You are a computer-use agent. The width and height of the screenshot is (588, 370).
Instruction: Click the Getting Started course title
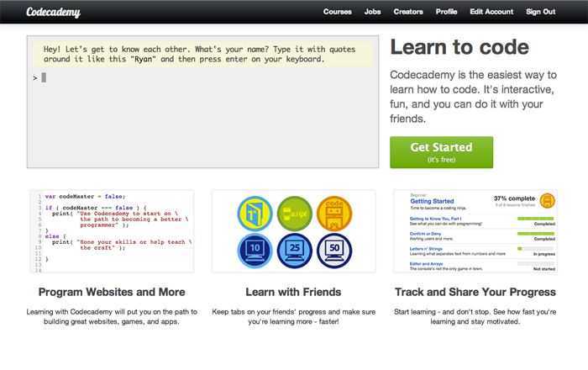tap(432, 201)
